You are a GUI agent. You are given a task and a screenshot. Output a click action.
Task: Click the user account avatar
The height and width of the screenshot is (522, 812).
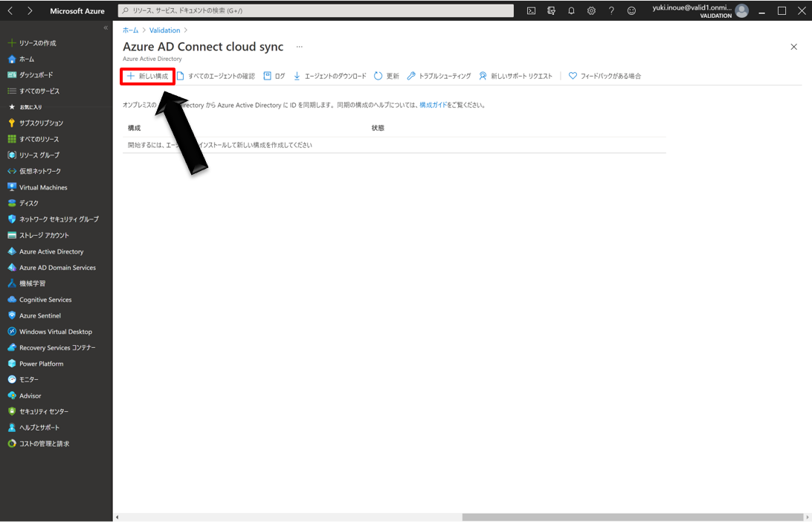[x=741, y=11]
